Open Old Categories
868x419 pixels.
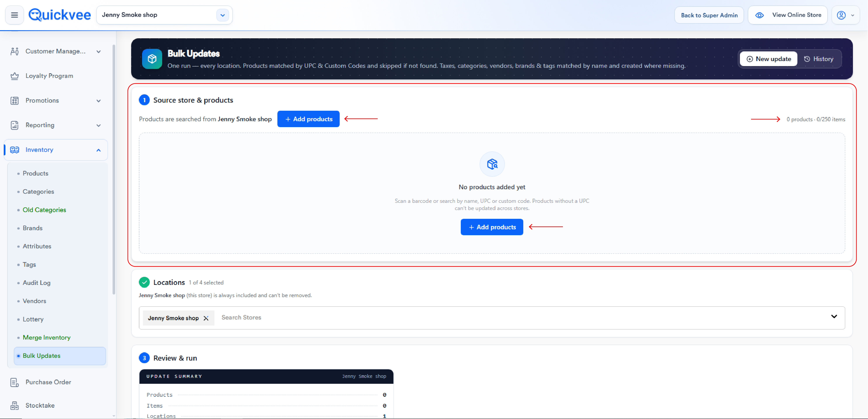point(44,210)
